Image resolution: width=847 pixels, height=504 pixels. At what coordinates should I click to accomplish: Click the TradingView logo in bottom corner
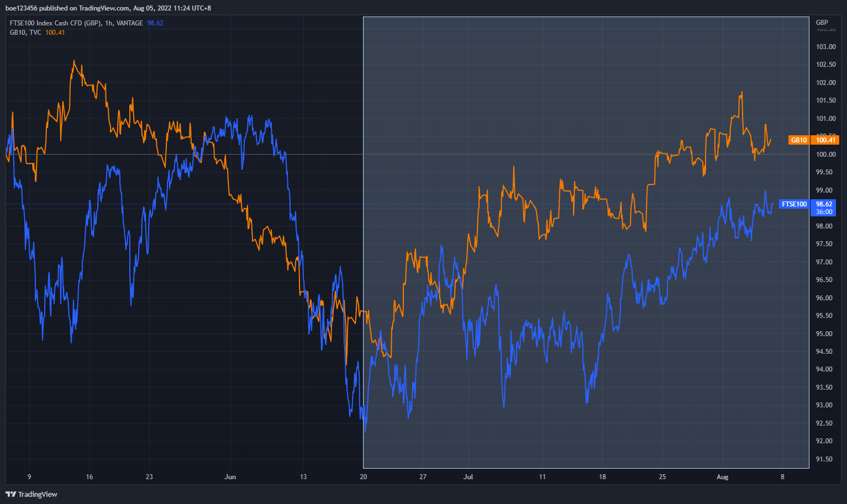[31, 494]
